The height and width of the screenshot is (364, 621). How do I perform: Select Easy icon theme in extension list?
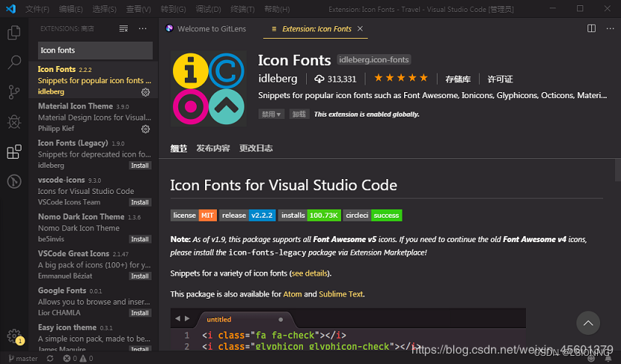[x=94, y=337]
